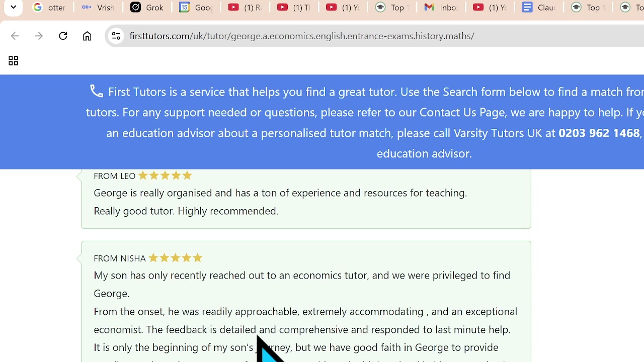Click the Grok icon in tab strip
The height and width of the screenshot is (362, 644).
[135, 8]
